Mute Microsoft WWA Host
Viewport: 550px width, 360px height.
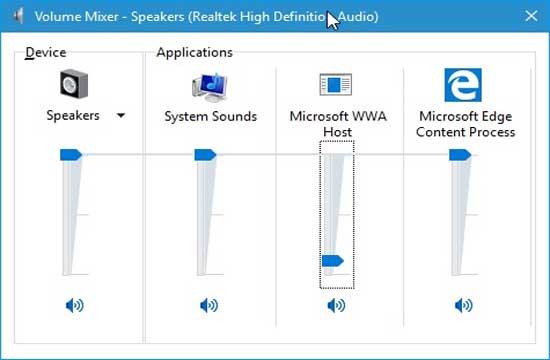336,305
